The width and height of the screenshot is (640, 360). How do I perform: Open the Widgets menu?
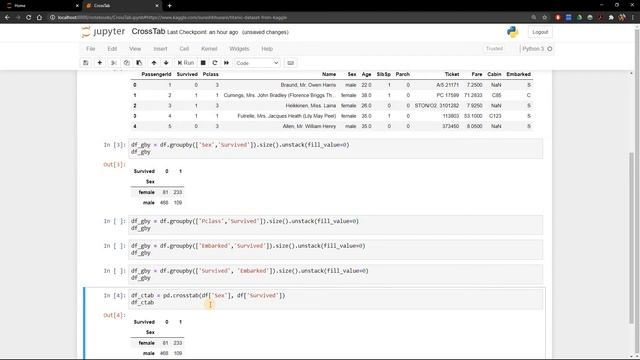(239, 49)
